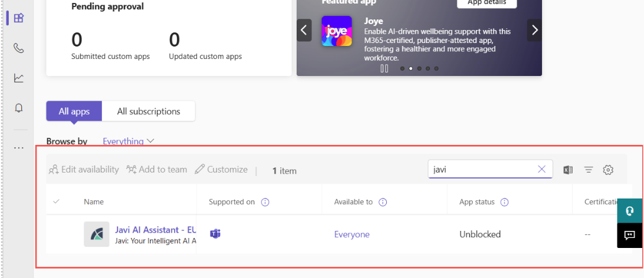
Task: Click the 1 item count text
Action: (284, 171)
